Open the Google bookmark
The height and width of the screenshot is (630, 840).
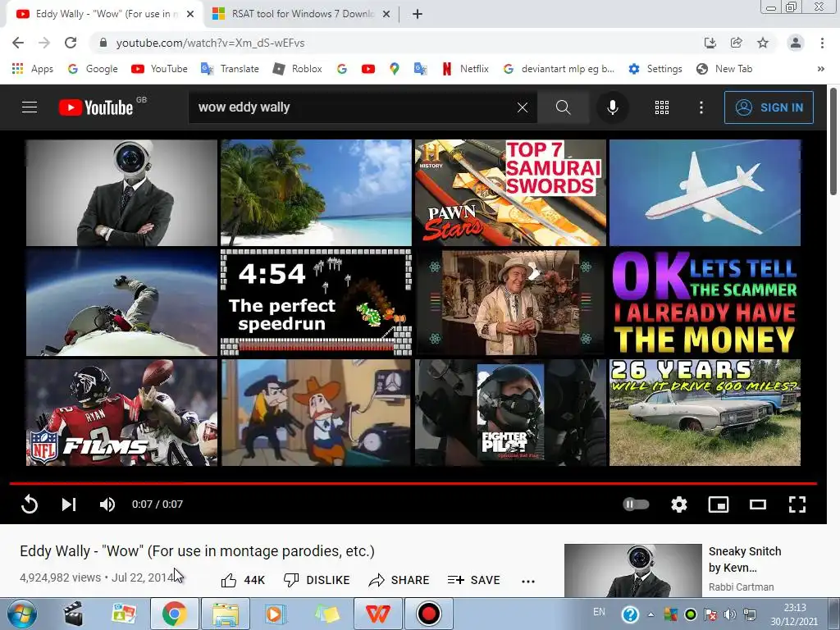tap(93, 69)
